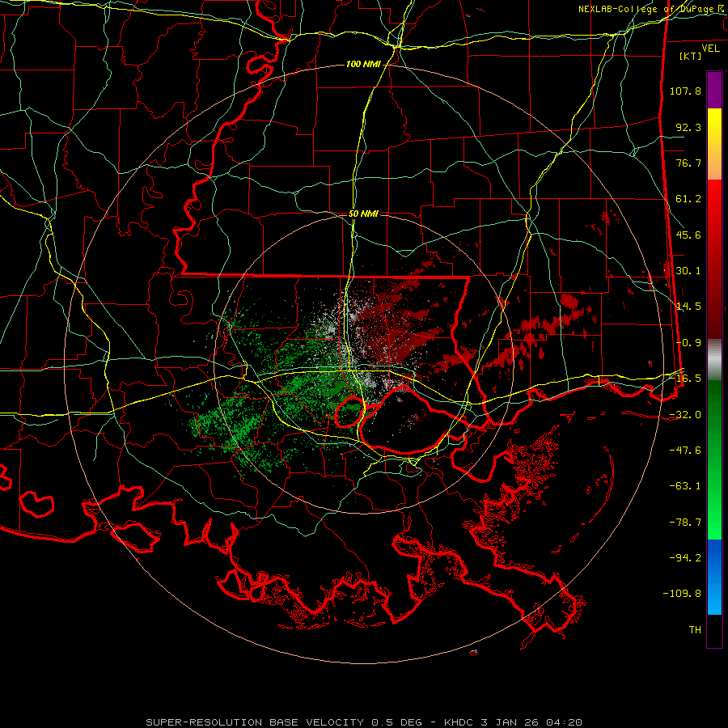Click the 76.7 velocity scale value
Screen dimensions: 728x728
(688, 163)
